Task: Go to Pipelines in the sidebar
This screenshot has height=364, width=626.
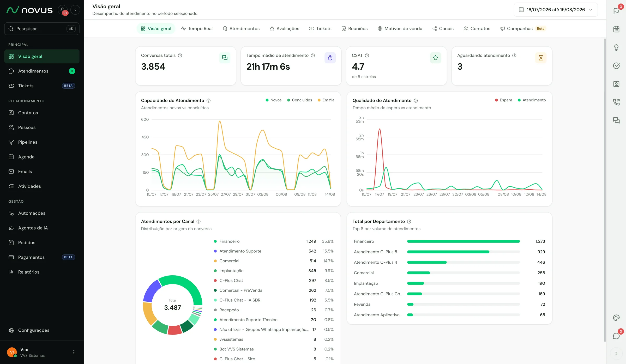Action: coord(42,142)
